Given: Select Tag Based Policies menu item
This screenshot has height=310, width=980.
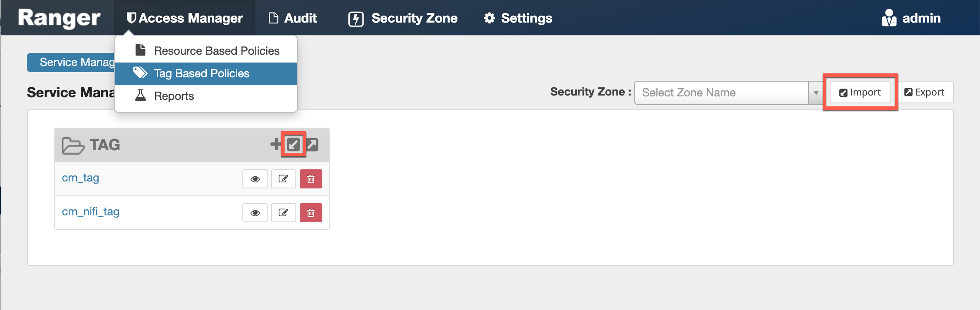Looking at the screenshot, I should tap(202, 73).
